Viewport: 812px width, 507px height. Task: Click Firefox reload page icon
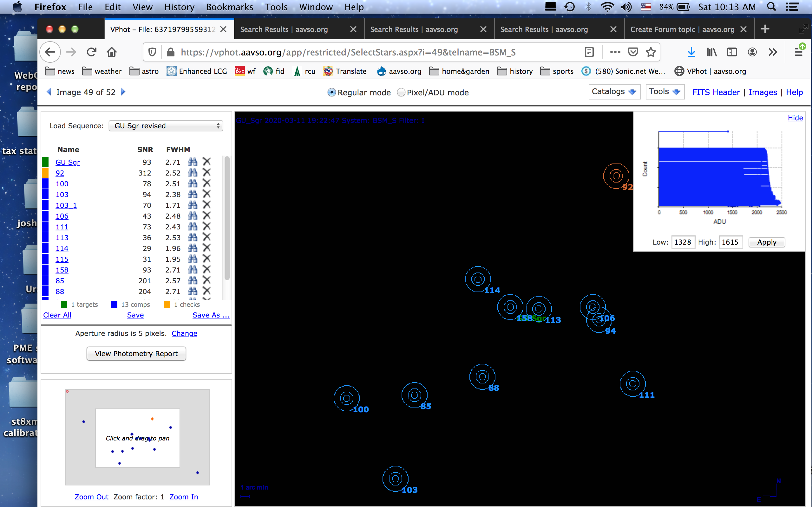[x=91, y=52]
